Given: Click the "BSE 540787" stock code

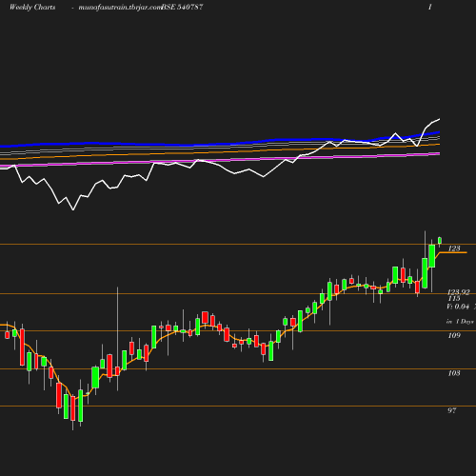Looking at the screenshot, I should tap(182, 8).
